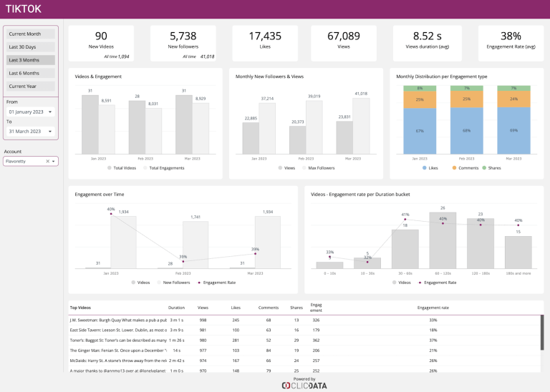Click the 8.52 s Views duration card
Screen dimensions: 550x392
pyautogui.click(x=428, y=43)
